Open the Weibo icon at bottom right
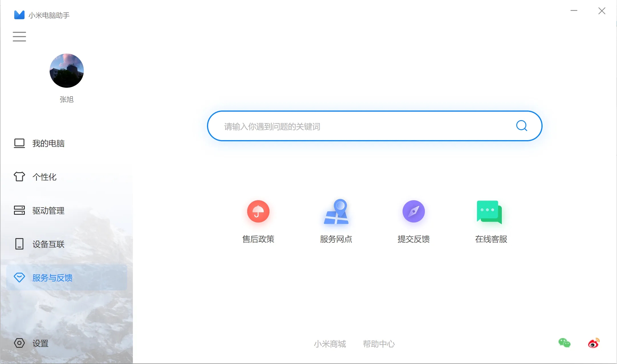The width and height of the screenshot is (617, 364). point(594,343)
